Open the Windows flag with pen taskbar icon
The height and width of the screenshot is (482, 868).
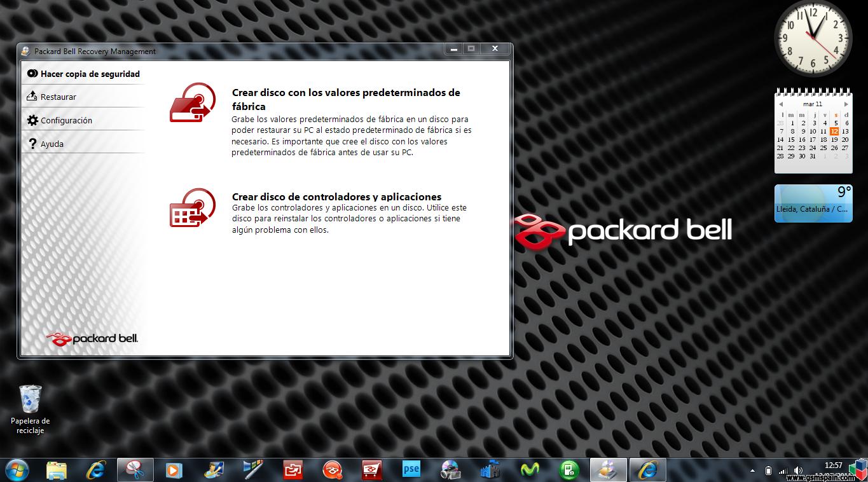click(x=253, y=470)
